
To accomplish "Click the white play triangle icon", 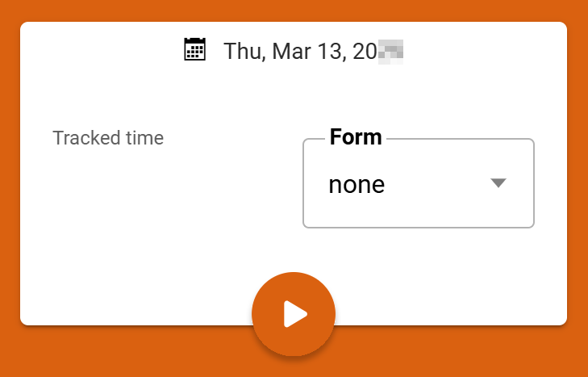I will [295, 314].
